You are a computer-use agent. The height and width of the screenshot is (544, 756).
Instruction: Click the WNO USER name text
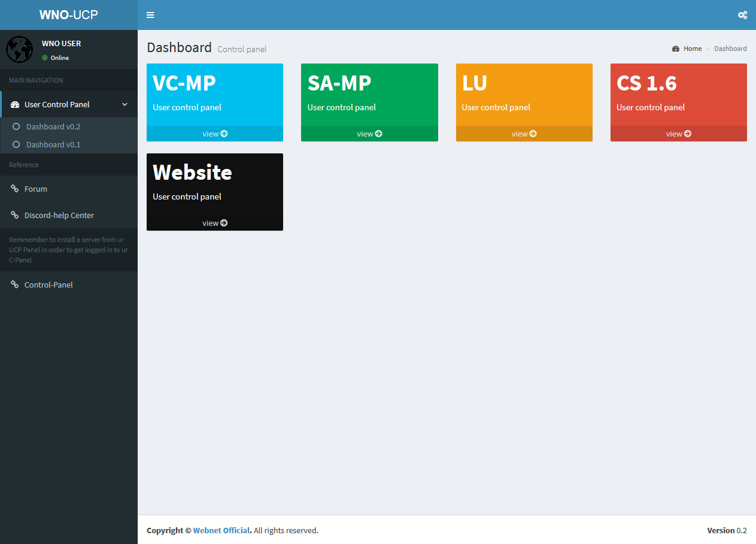coord(62,43)
